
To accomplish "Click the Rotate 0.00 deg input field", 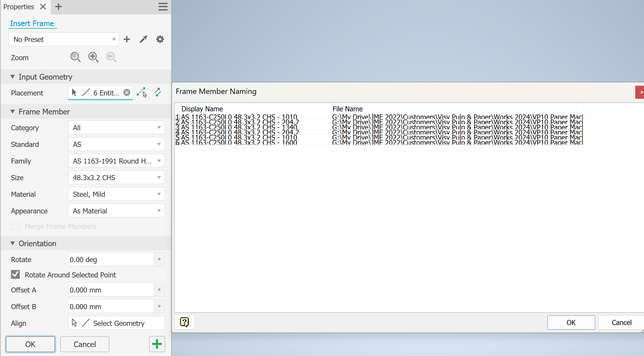I will click(x=111, y=260).
